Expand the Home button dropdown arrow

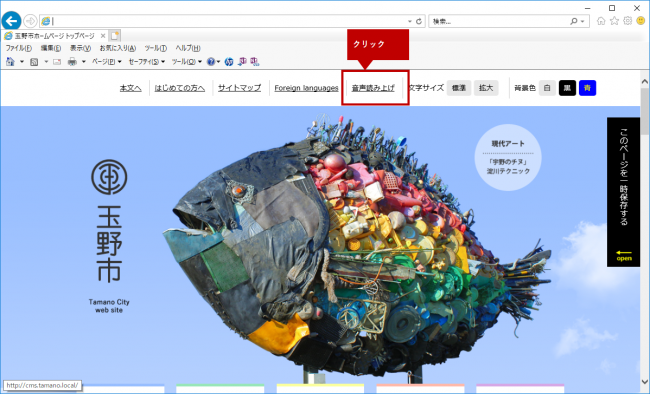22,62
